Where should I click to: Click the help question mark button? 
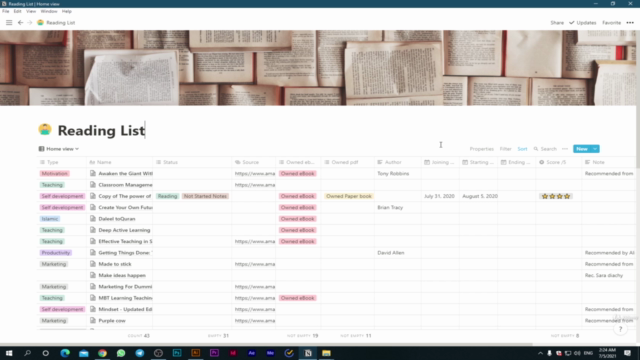click(620, 329)
